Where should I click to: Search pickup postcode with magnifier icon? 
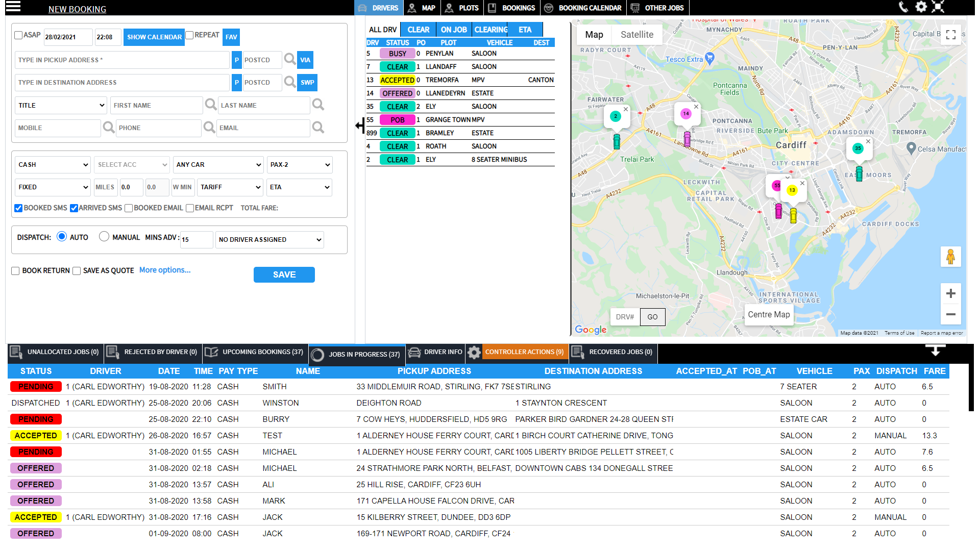point(290,59)
